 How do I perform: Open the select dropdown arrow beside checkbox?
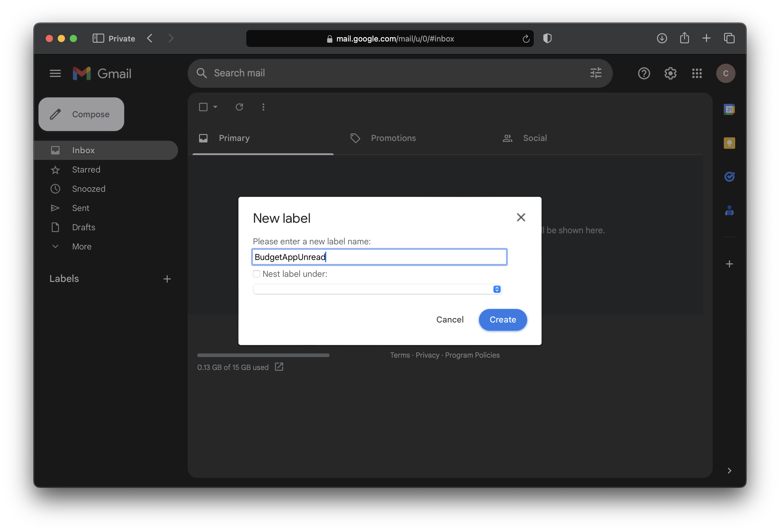click(x=216, y=107)
